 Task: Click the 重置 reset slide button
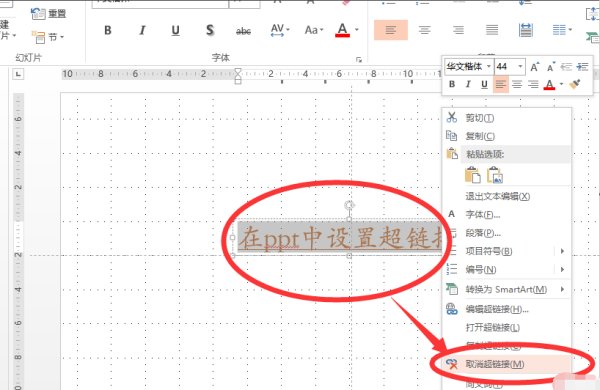[49, 14]
